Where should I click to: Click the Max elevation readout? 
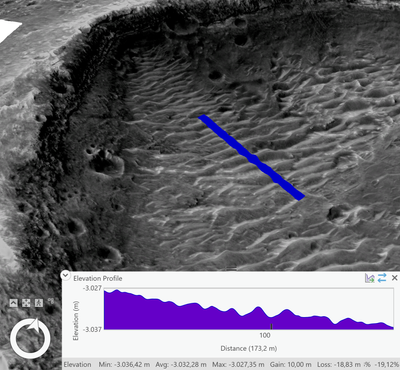click(238, 364)
